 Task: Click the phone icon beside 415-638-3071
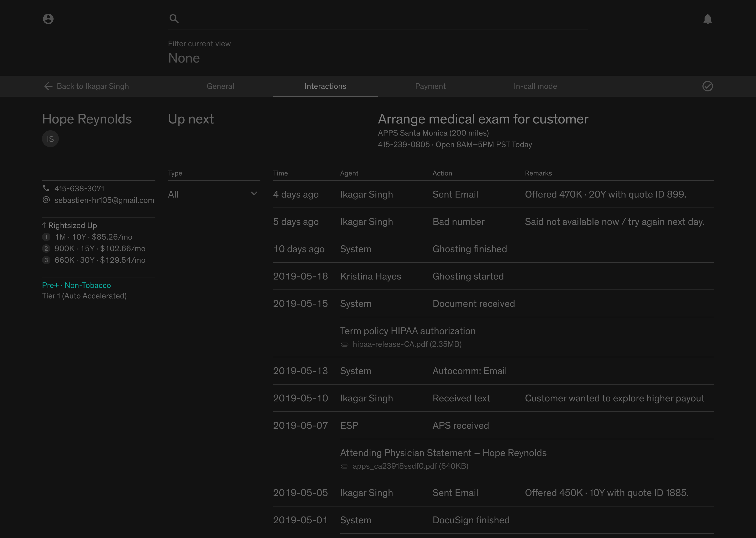pyautogui.click(x=46, y=188)
